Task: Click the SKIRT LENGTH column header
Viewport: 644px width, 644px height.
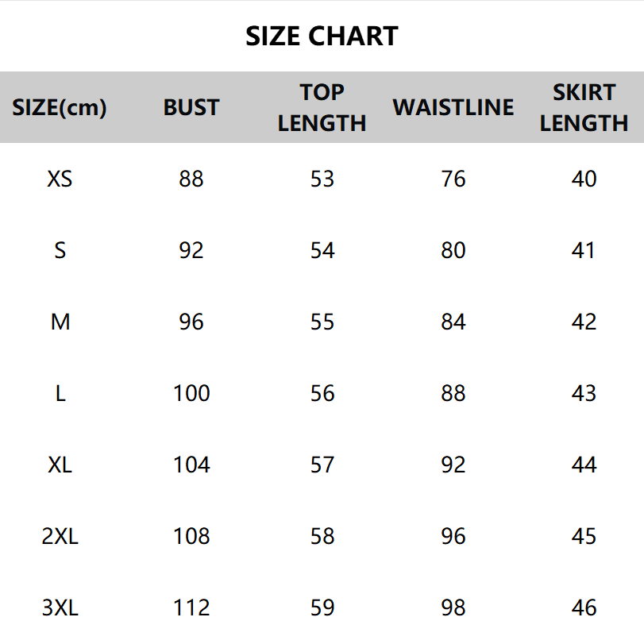Action: 584,107
